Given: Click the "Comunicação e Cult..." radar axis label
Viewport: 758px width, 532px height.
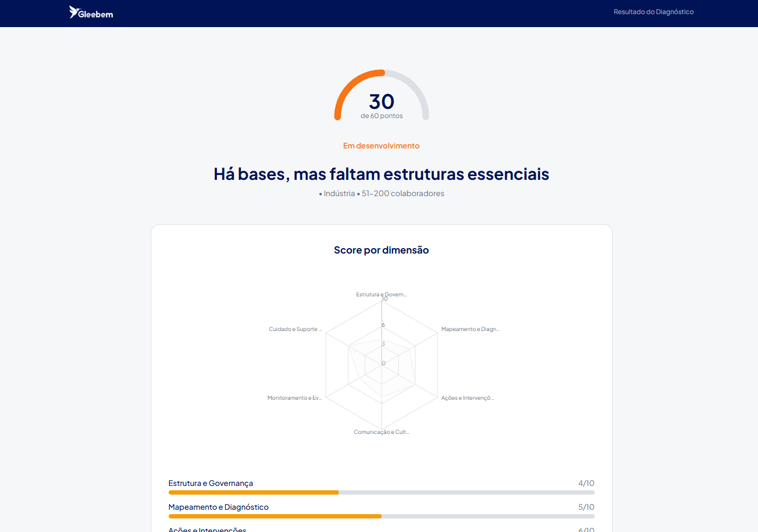Looking at the screenshot, I should point(382,432).
